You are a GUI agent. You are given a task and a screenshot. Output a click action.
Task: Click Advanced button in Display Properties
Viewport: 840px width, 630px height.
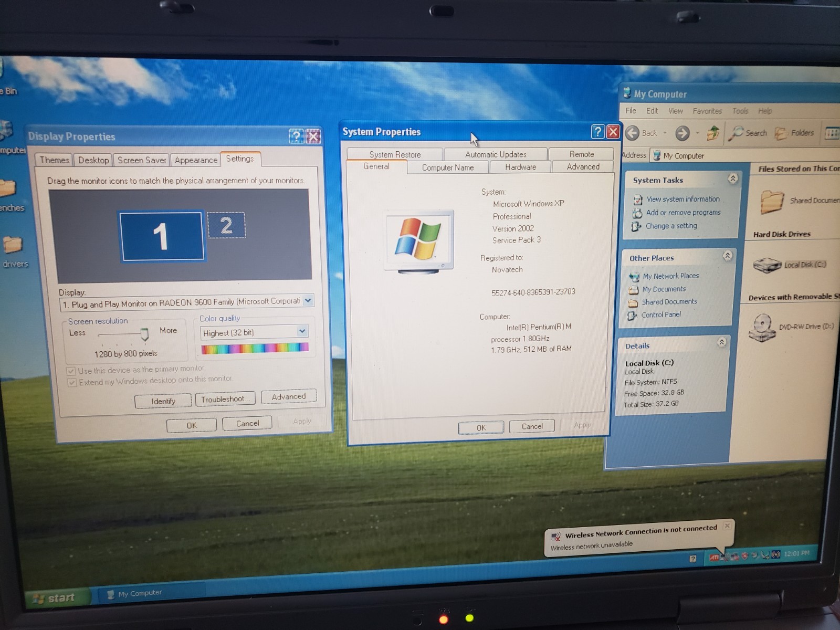[288, 396]
